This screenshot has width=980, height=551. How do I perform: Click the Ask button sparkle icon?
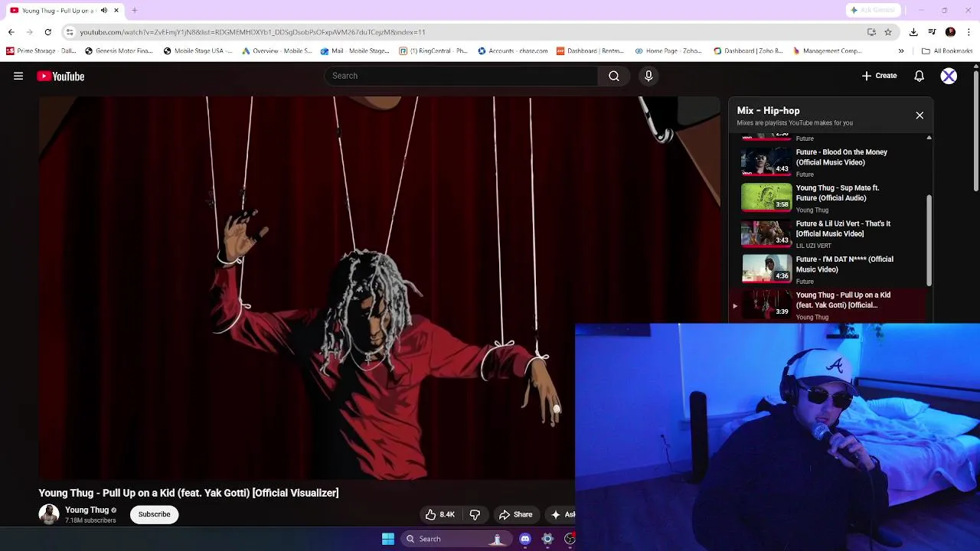tap(557, 514)
